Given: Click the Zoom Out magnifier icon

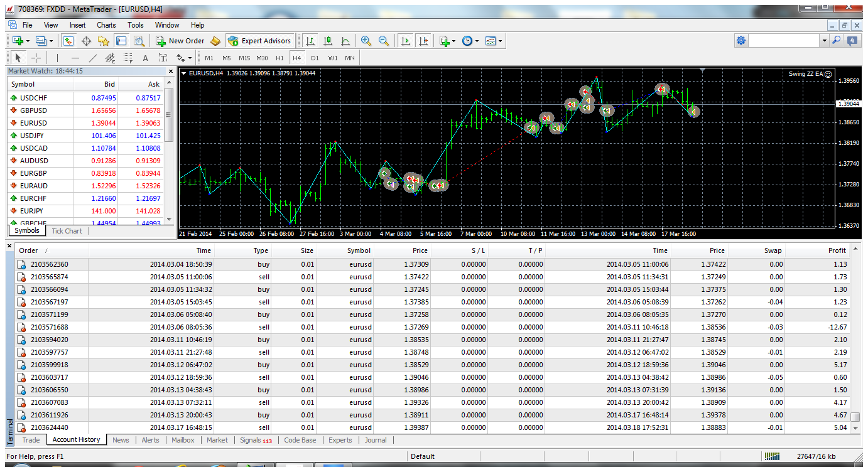Looking at the screenshot, I should point(384,41).
